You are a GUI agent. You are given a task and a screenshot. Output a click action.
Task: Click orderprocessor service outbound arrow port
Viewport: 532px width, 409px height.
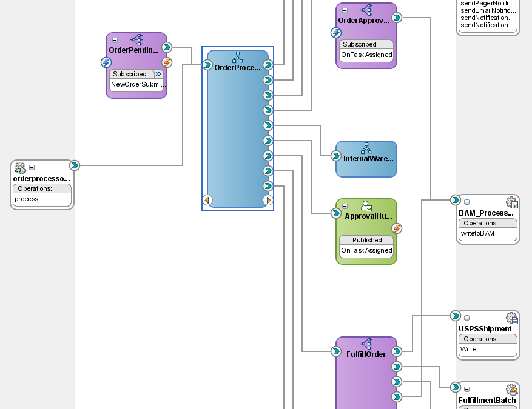(75, 165)
